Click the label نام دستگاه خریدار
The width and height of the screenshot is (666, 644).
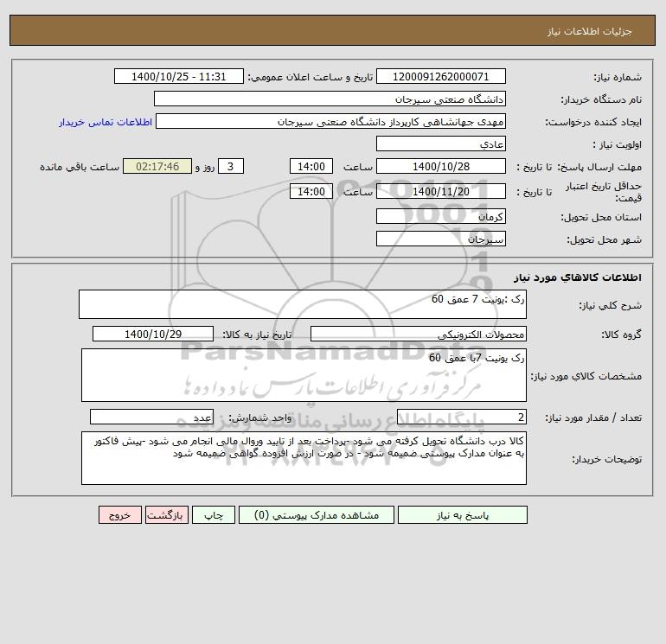click(601, 99)
